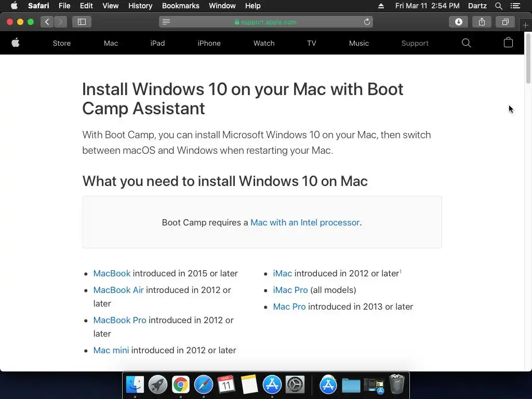
Task: Open System Preferences from the Dock
Action: pyautogui.click(x=295, y=385)
